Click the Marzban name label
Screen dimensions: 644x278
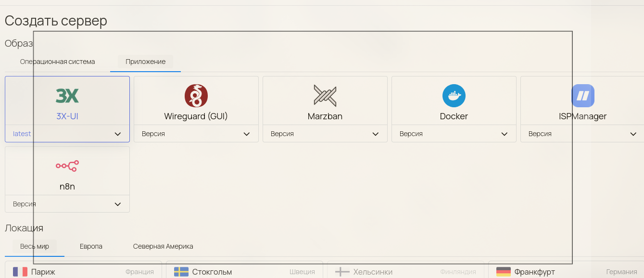pyautogui.click(x=325, y=116)
